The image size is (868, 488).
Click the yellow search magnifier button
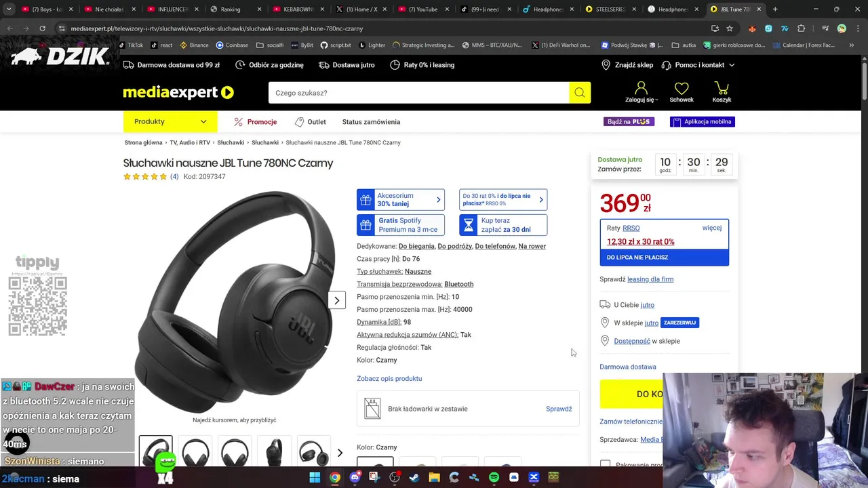pos(580,93)
